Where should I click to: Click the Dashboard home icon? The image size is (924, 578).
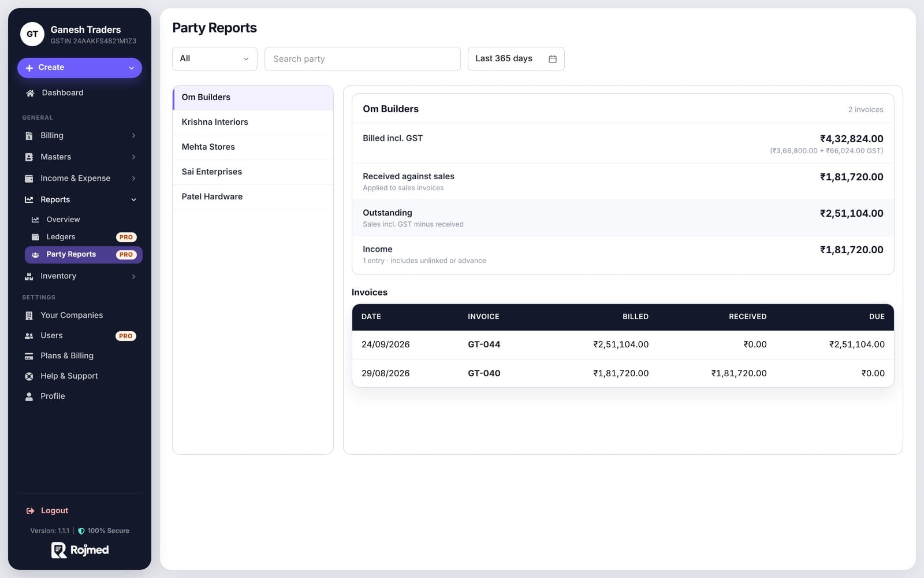(x=30, y=93)
